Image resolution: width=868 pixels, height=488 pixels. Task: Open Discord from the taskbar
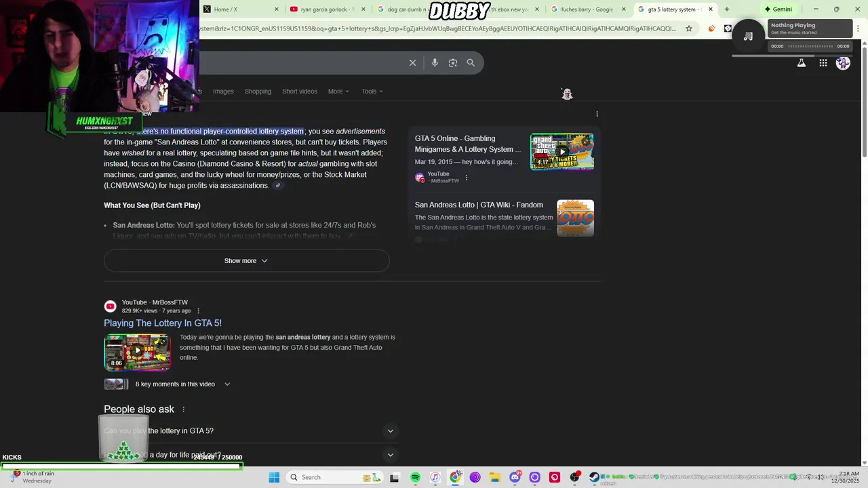(x=515, y=477)
